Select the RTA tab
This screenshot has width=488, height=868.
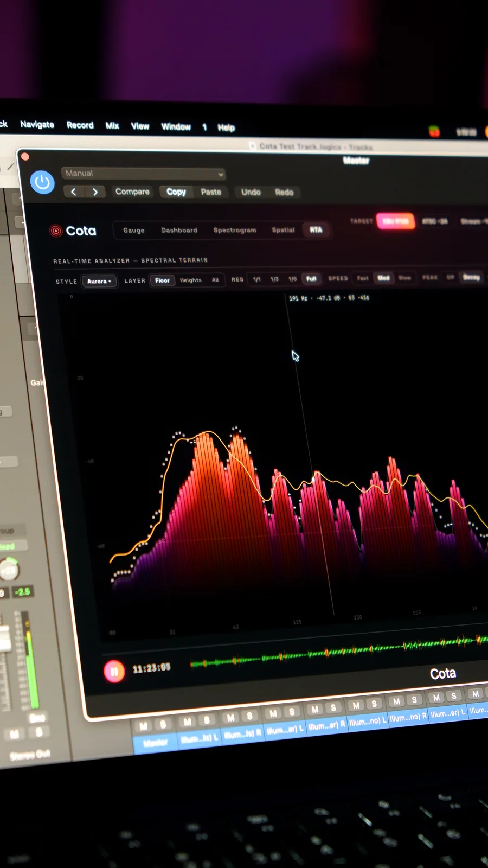(316, 230)
